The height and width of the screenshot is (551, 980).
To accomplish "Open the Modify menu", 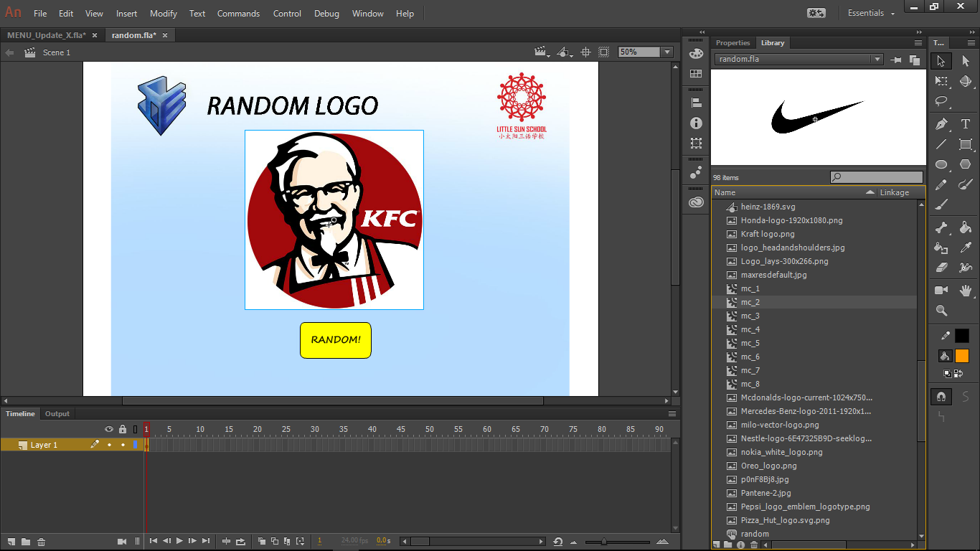I will (x=164, y=14).
